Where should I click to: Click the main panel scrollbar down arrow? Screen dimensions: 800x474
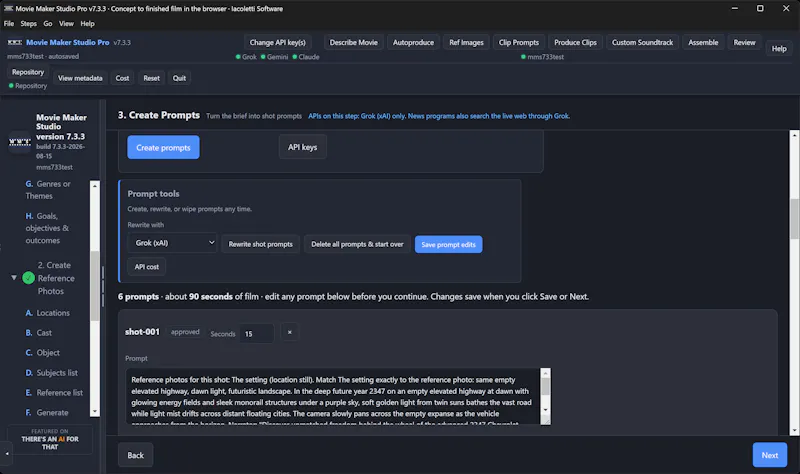click(x=794, y=431)
